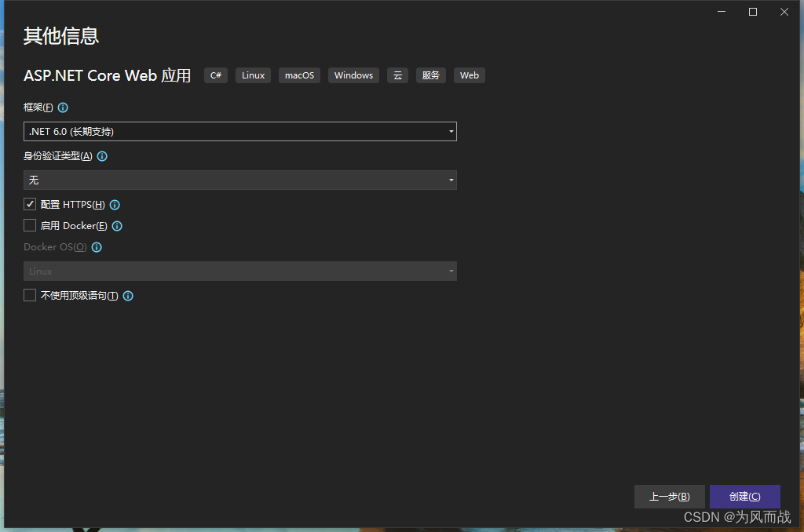
Task: Enable the 启用 Docker checkbox
Action: coord(29,226)
